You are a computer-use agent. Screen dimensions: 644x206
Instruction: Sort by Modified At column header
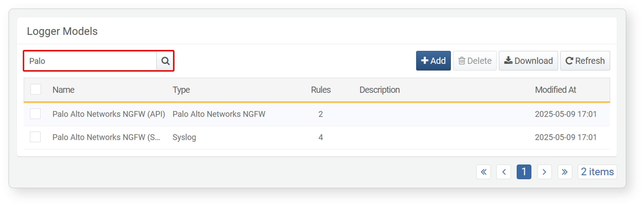555,90
